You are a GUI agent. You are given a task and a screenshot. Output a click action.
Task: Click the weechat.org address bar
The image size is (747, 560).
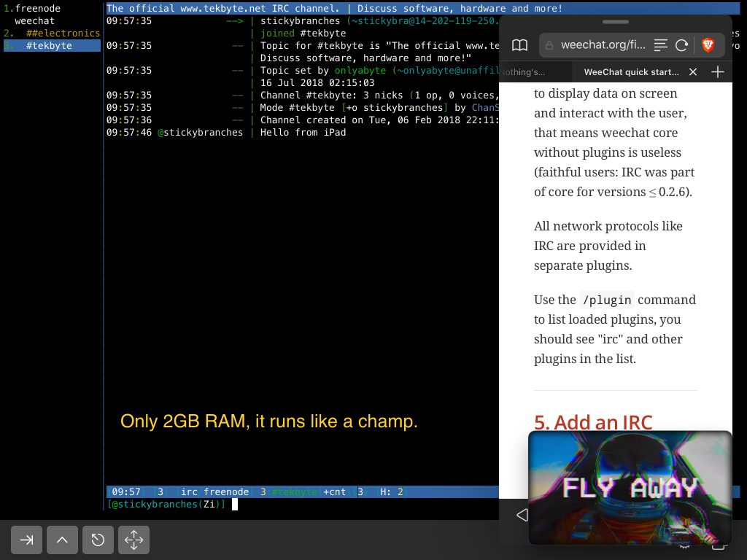603,45
